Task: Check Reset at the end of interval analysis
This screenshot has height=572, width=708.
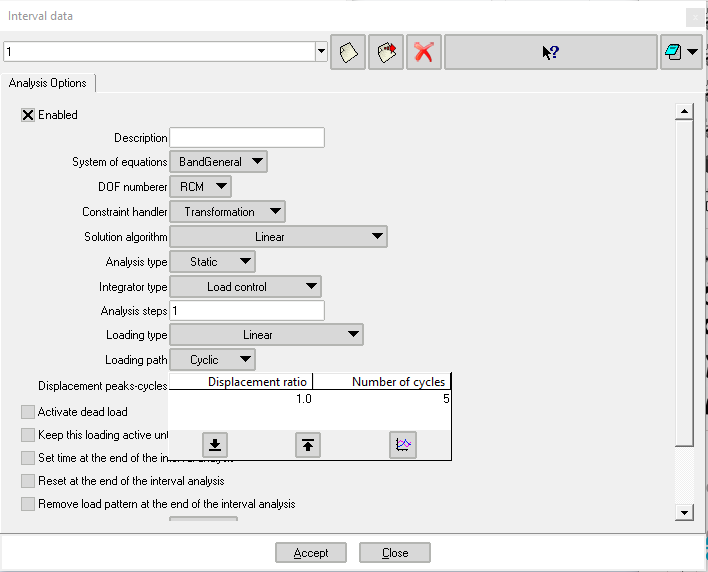Action: point(28,481)
